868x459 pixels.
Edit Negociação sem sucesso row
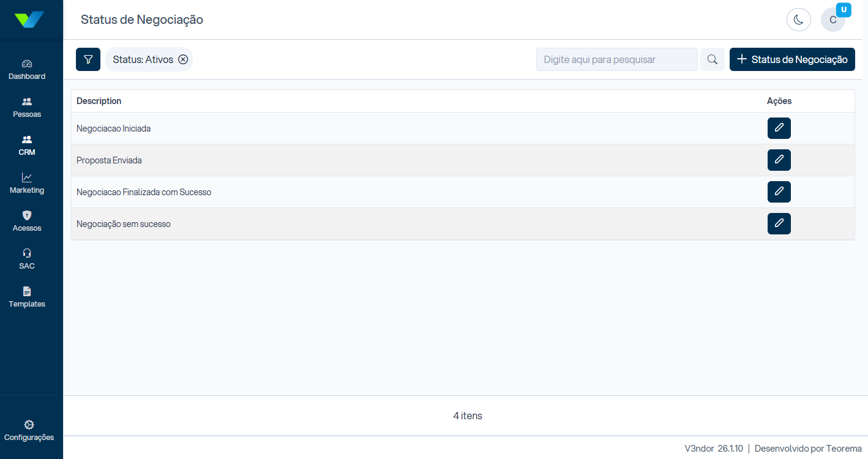[x=779, y=223]
